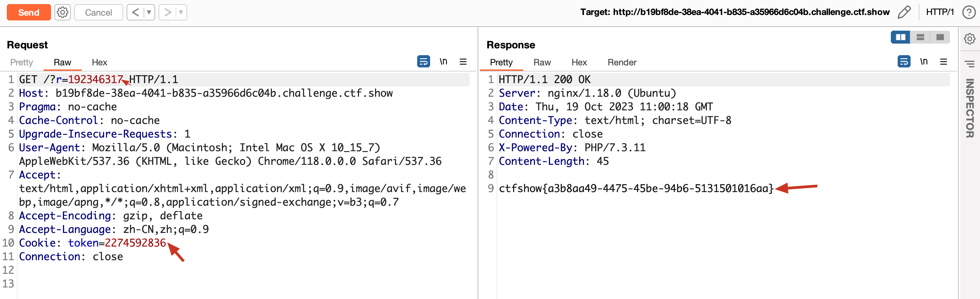Click the X-Powered-By PHP/7.3.11 header
The width and height of the screenshot is (980, 299).
572,147
